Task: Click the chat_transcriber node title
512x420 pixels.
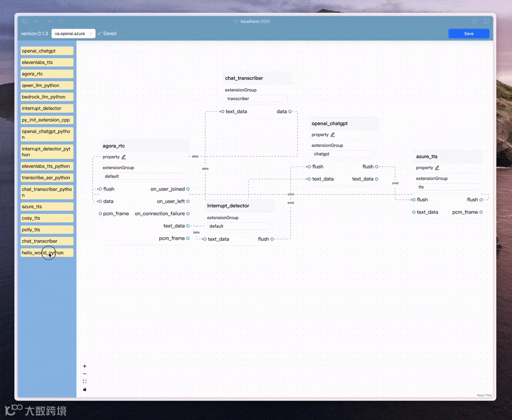Action: point(244,78)
